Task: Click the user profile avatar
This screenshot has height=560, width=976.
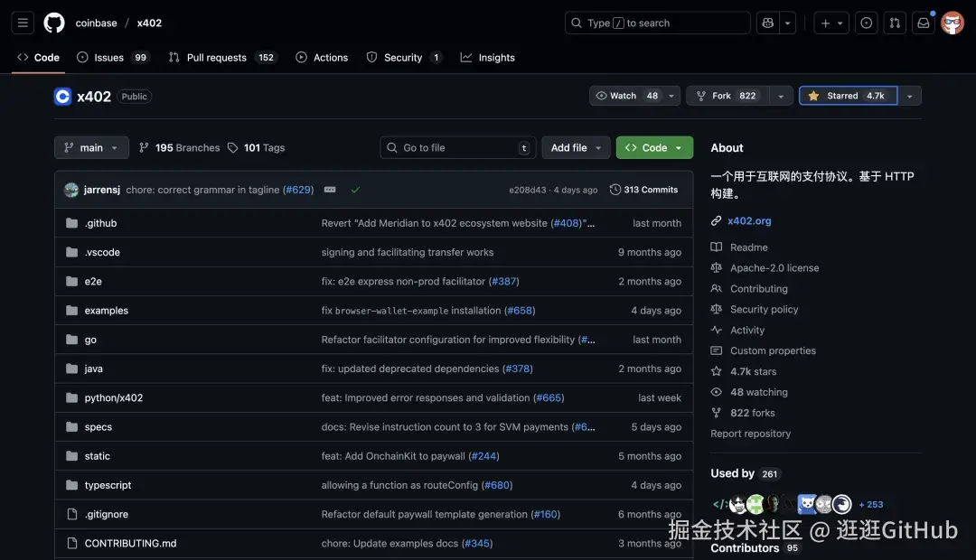Action: coord(953,23)
